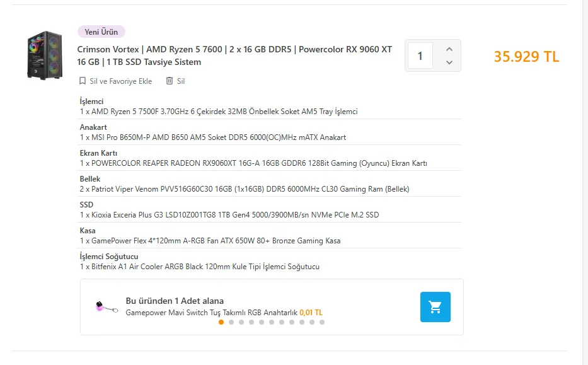Click the keychain offer thumbnail image
This screenshot has width=588, height=365.
[x=107, y=307]
